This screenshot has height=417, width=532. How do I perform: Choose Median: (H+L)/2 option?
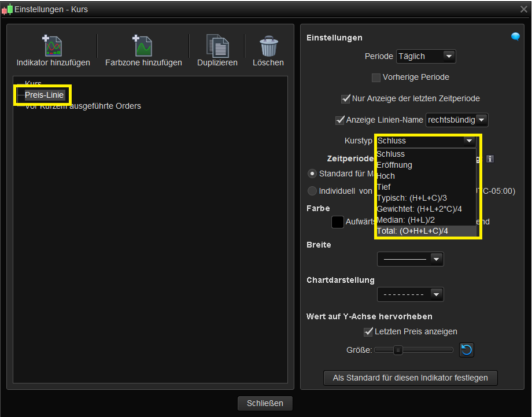tap(426, 220)
